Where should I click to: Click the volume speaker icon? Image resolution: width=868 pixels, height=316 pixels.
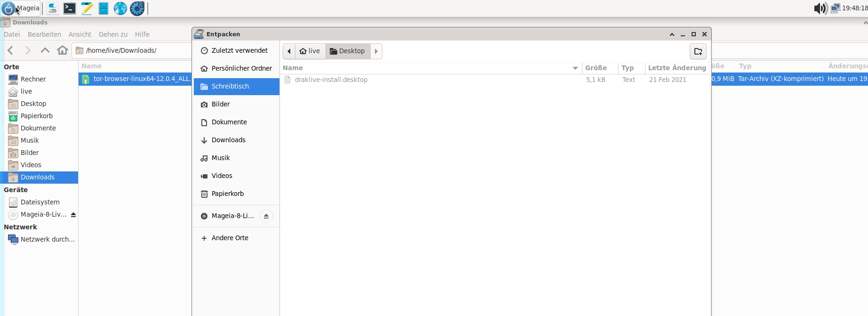[820, 8]
